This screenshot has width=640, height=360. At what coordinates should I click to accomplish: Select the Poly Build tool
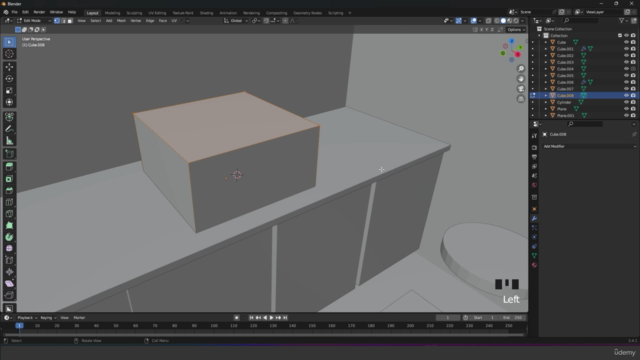pos(9,225)
